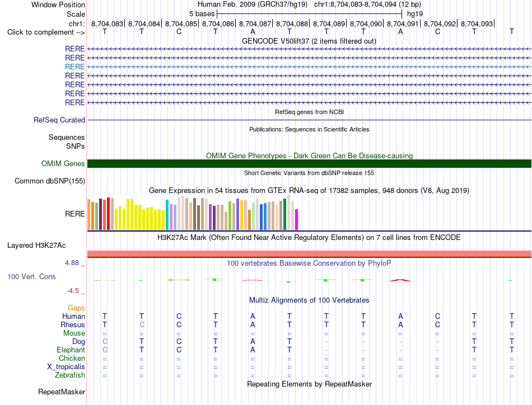Click the 'Click to complement -->' label
Viewport: 532px width, 405px height.
click(x=46, y=32)
